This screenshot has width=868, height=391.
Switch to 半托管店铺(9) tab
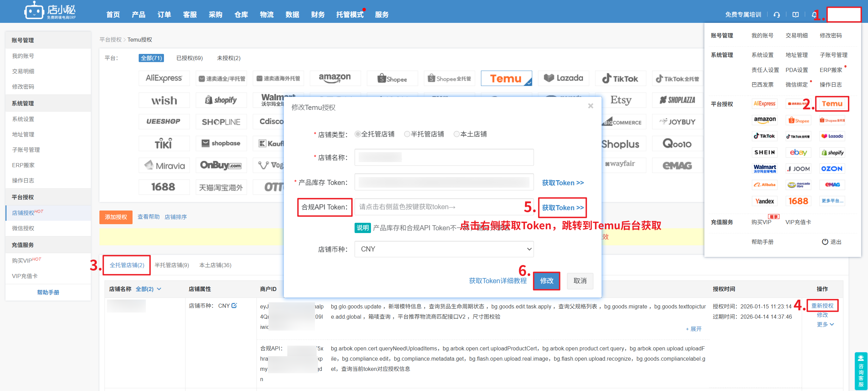pos(172,265)
